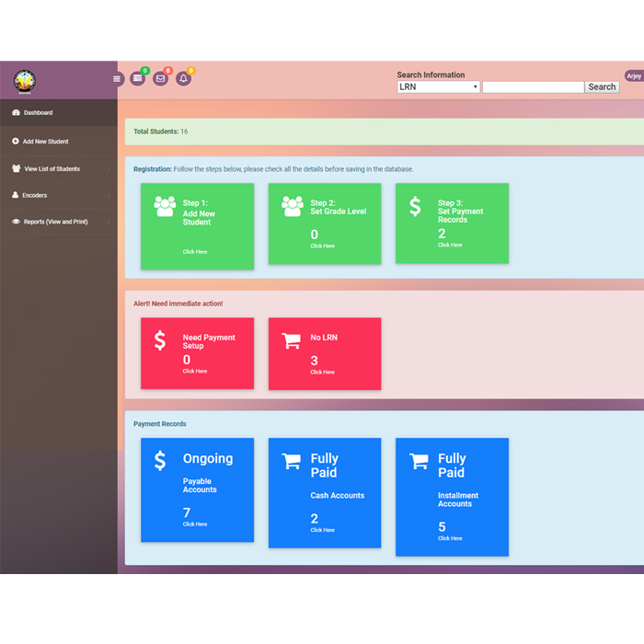Expand View List of Students submenu
Viewport: 644px width, 644px height.
(59, 169)
